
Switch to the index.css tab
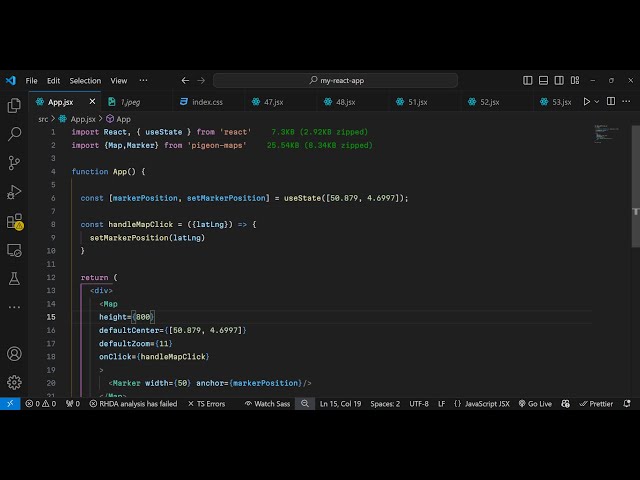pos(201,102)
